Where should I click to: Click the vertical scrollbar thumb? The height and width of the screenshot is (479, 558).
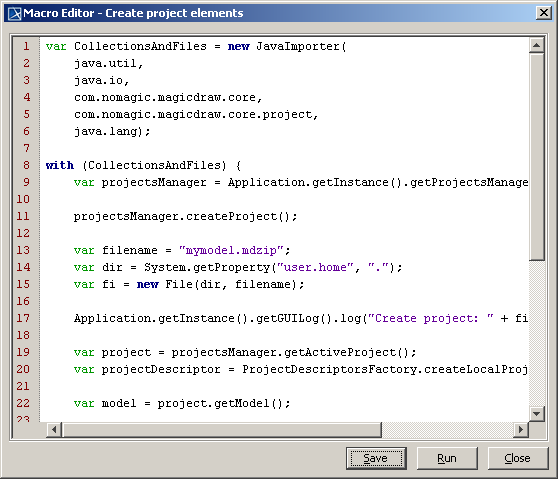(x=536, y=157)
